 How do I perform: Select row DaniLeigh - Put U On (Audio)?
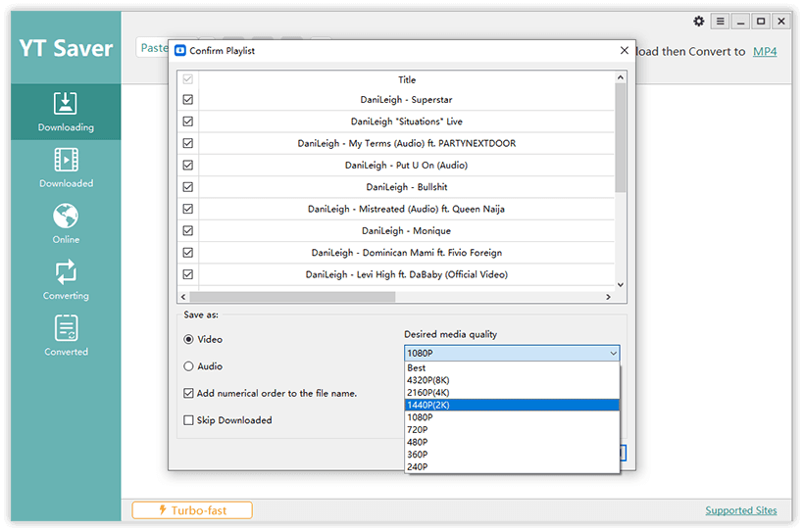[x=406, y=165]
